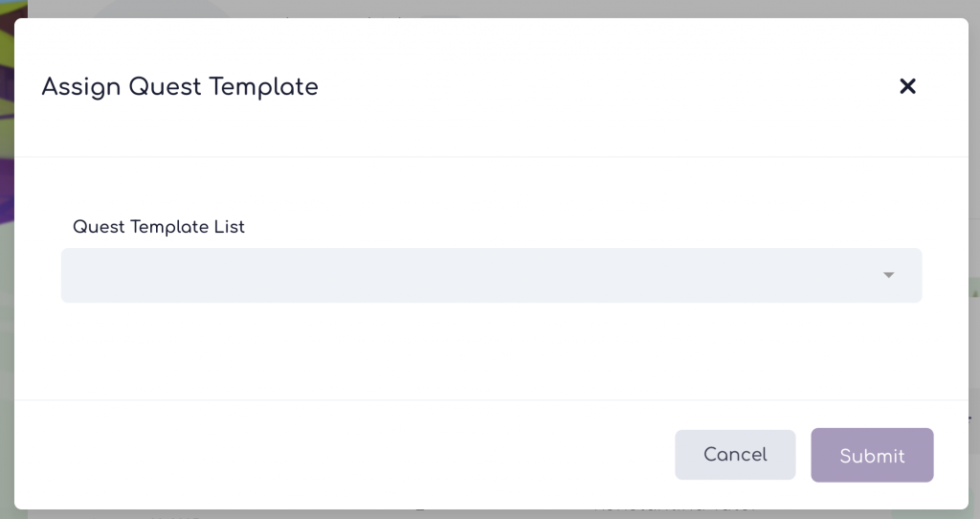Click the dimmed backdrop right of dialog
The image size is (980, 519).
point(974,239)
